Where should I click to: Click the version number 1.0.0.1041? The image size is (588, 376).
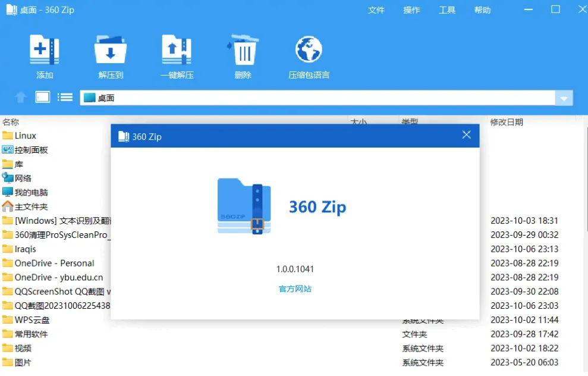point(295,269)
